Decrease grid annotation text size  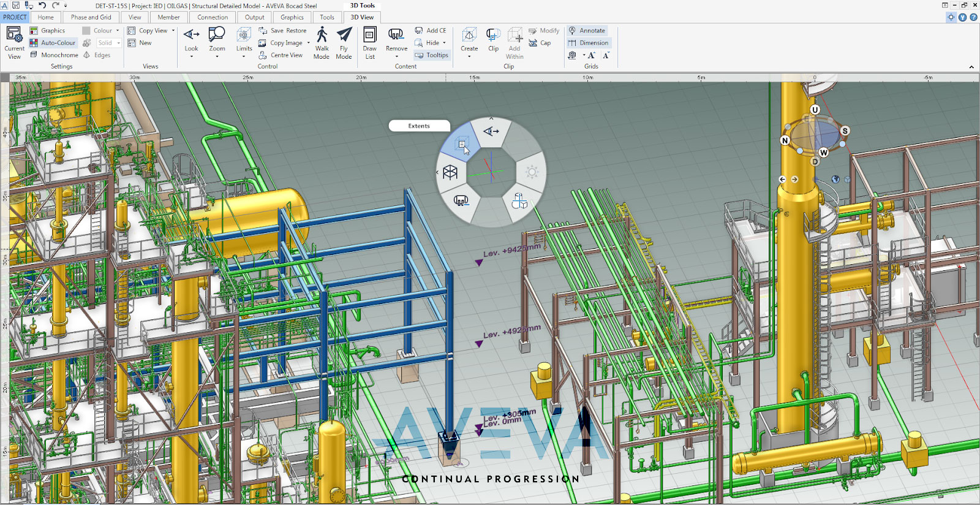tap(606, 55)
